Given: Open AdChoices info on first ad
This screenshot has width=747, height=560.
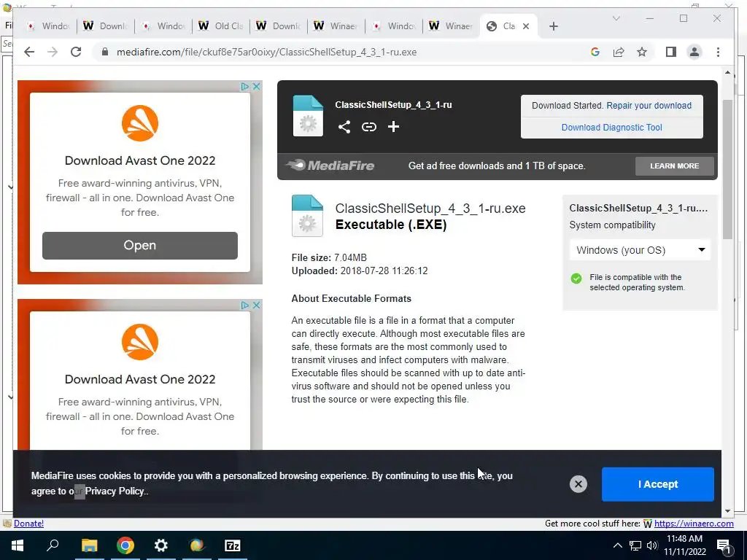Looking at the screenshot, I should coord(245,86).
